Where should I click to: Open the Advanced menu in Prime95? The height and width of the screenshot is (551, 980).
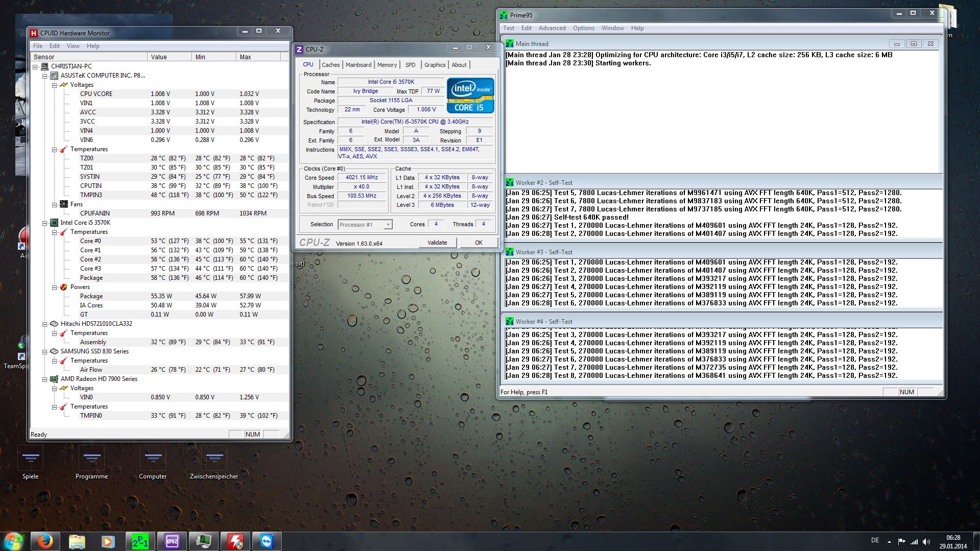point(552,28)
